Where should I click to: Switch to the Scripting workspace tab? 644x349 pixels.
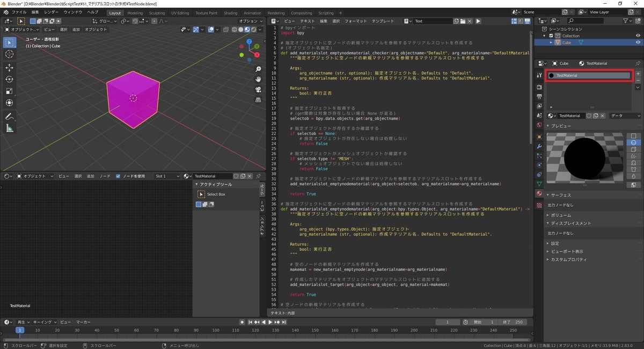tap(326, 13)
